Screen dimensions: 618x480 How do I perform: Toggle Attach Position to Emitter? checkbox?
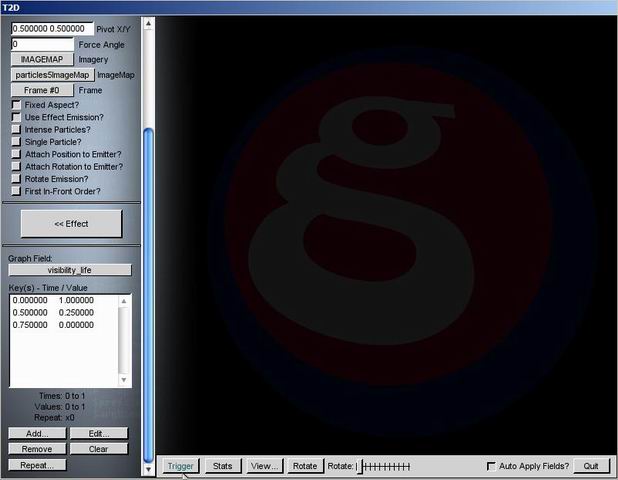point(16,154)
